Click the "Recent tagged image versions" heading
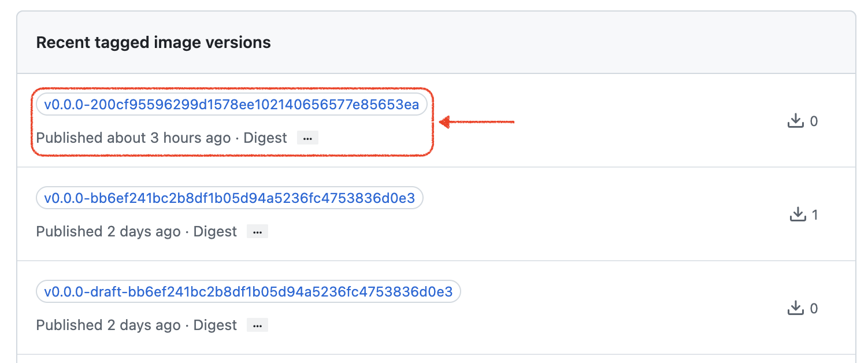 coord(153,42)
